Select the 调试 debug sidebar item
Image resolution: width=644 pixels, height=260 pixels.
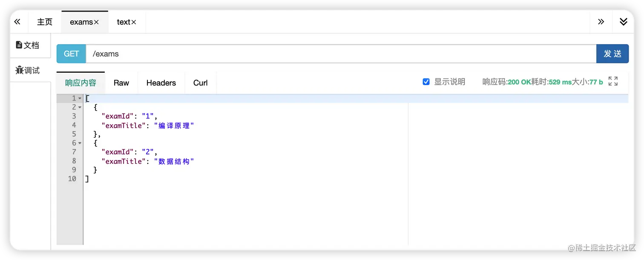[27, 70]
